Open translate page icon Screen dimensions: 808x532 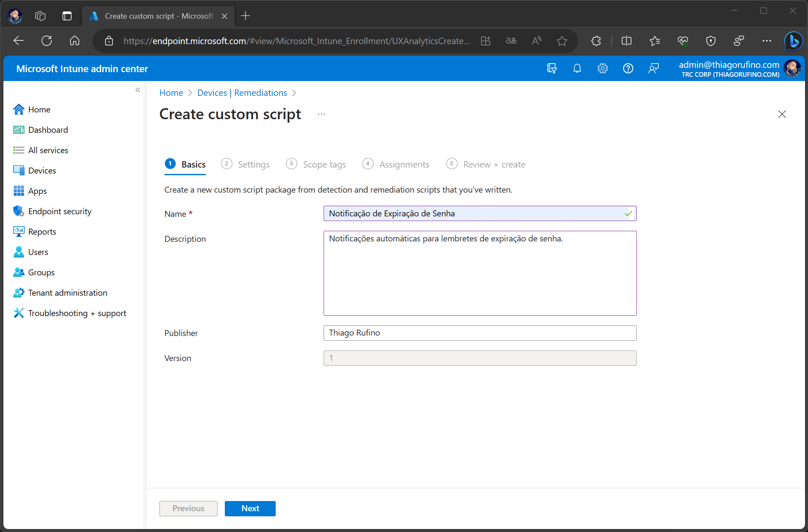click(511, 41)
